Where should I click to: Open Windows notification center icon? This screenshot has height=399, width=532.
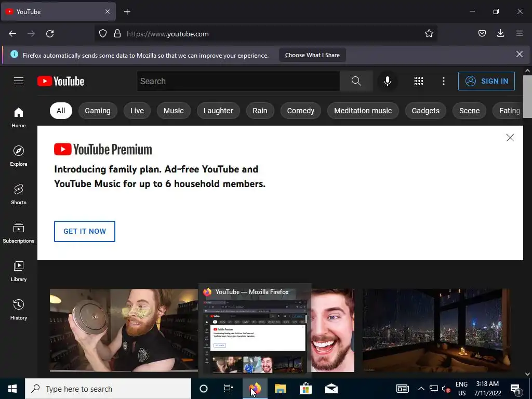pyautogui.click(x=515, y=389)
